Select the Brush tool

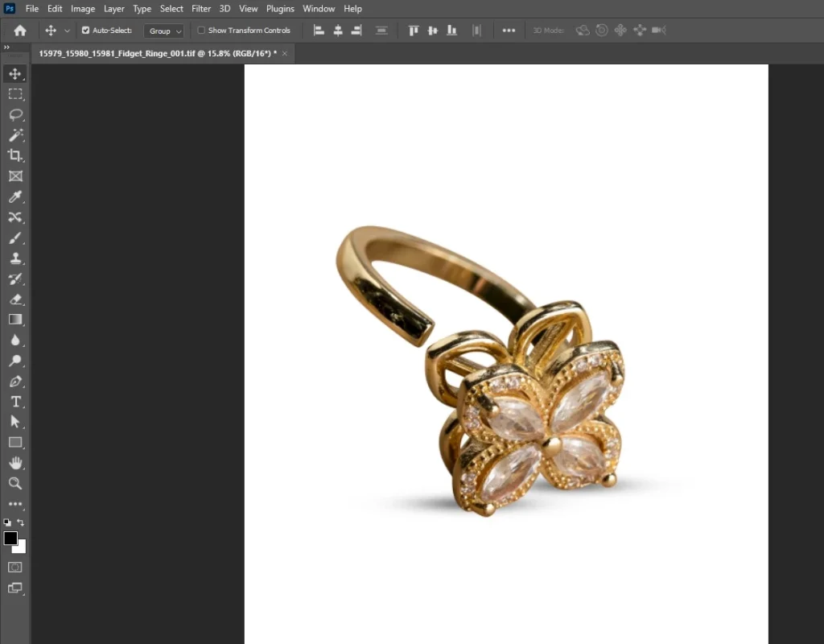(x=15, y=237)
